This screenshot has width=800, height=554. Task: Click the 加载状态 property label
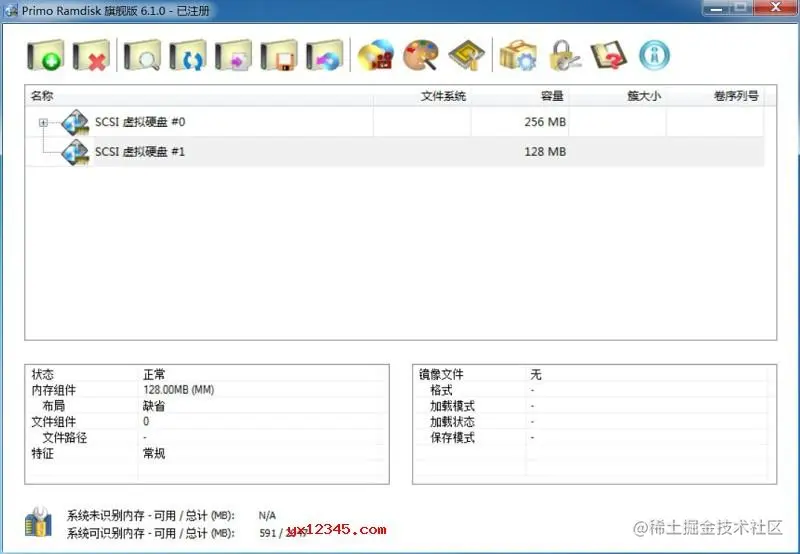(x=453, y=422)
